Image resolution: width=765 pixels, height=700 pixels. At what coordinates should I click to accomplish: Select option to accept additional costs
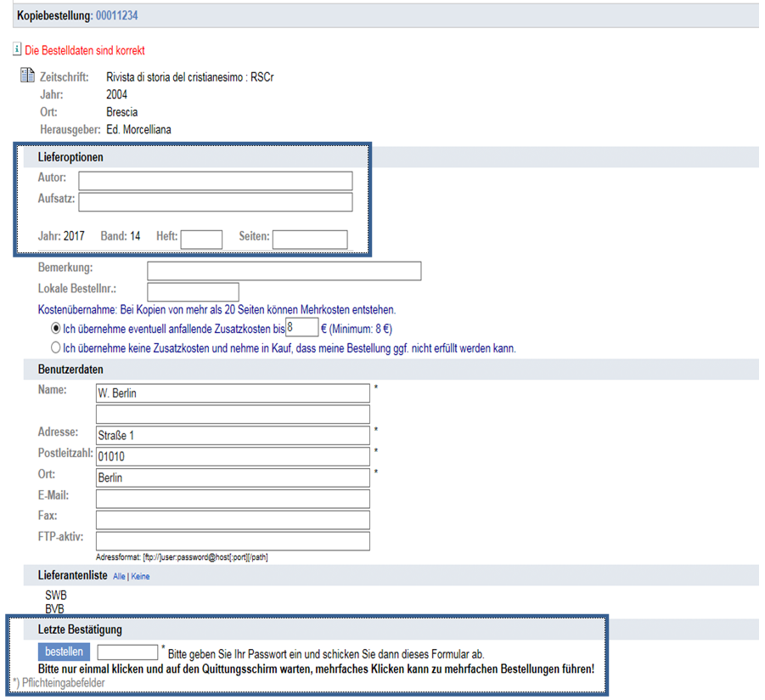click(x=56, y=328)
